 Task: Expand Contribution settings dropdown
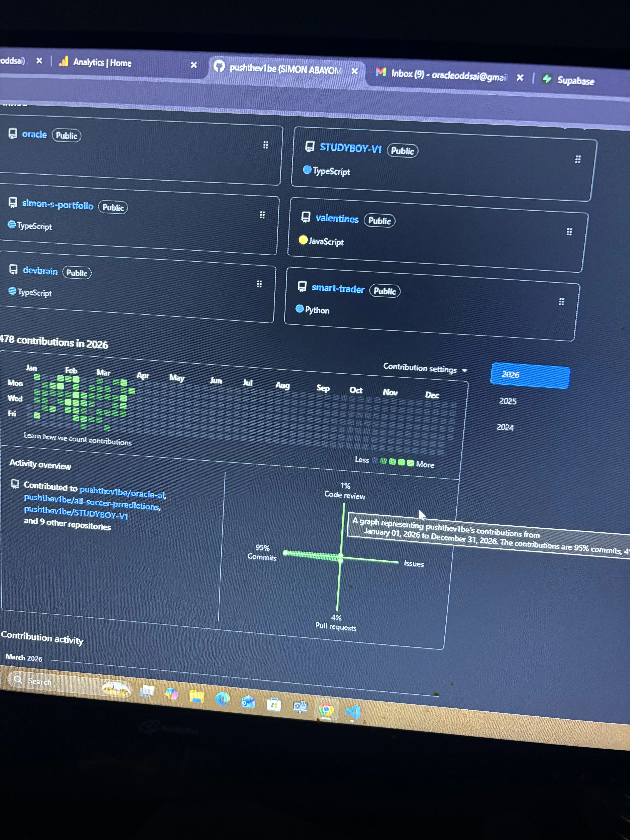tap(425, 369)
